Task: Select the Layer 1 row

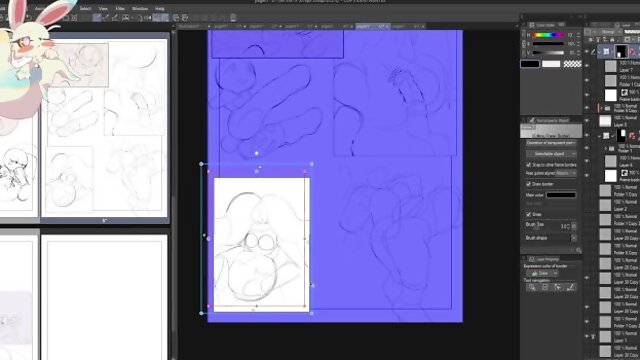Action: tap(619, 337)
